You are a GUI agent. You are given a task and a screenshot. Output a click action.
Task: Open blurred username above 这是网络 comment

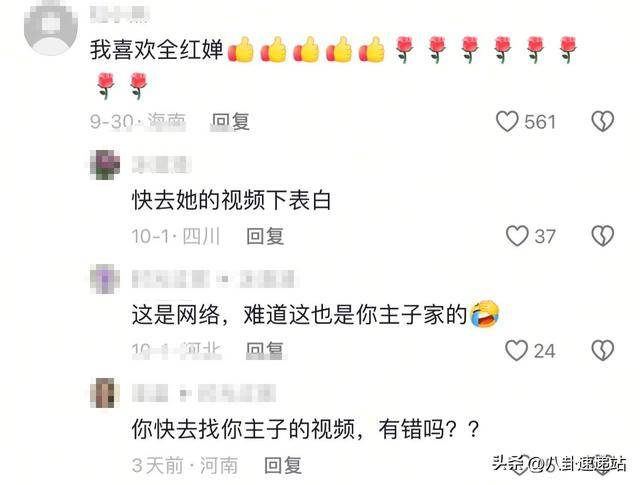[213, 279]
